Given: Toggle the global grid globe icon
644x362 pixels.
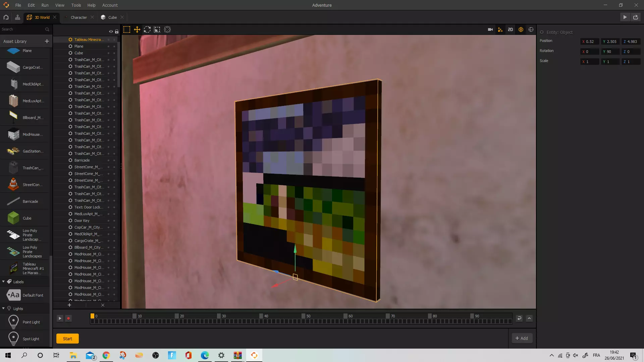Looking at the screenshot, I should click(521, 30).
